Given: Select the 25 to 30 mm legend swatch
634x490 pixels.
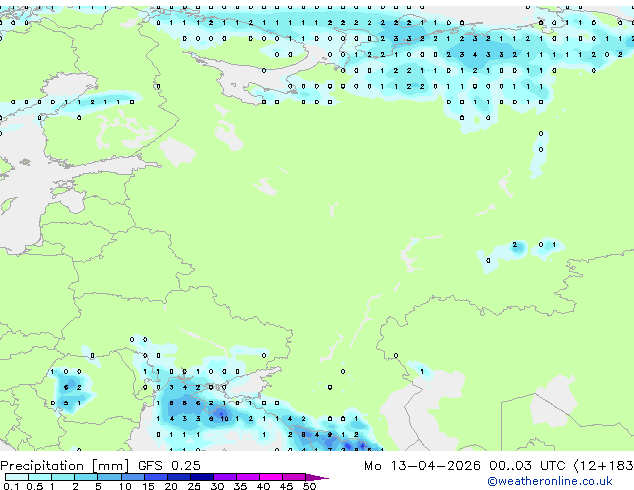Looking at the screenshot, I should click(x=202, y=477).
